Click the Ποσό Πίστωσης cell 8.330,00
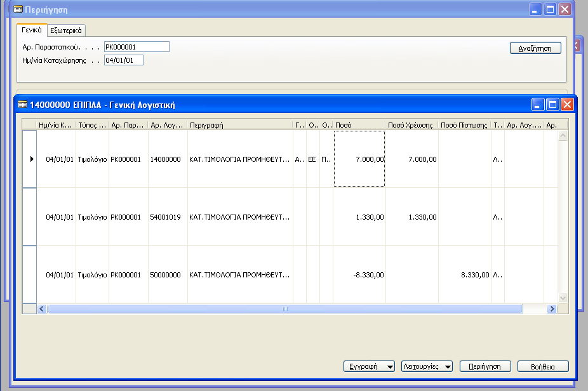This screenshot has width=588, height=391. tap(465, 275)
